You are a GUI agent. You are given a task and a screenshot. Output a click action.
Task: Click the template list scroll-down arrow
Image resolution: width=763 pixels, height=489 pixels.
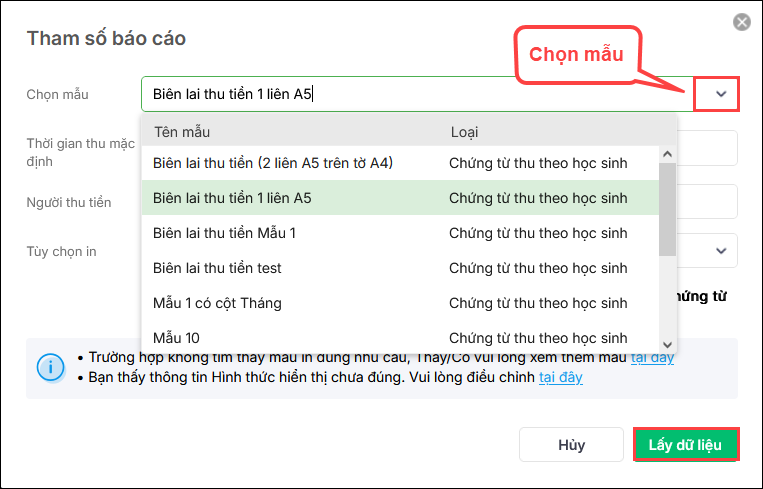pyautogui.click(x=667, y=342)
